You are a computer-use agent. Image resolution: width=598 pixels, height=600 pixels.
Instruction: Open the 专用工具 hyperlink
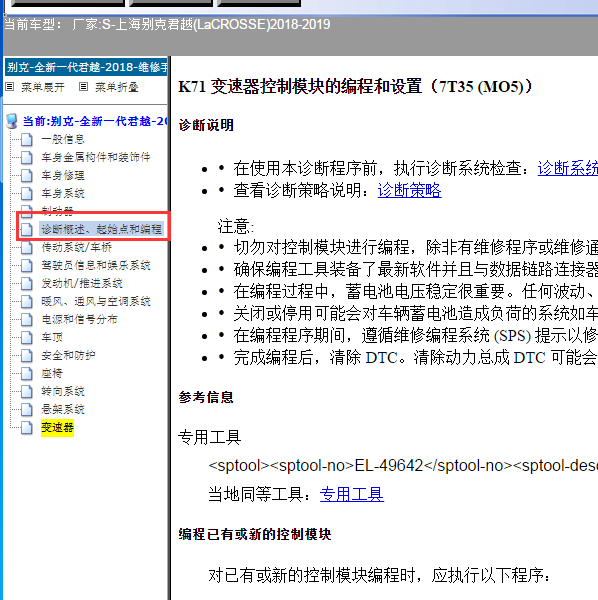[352, 494]
